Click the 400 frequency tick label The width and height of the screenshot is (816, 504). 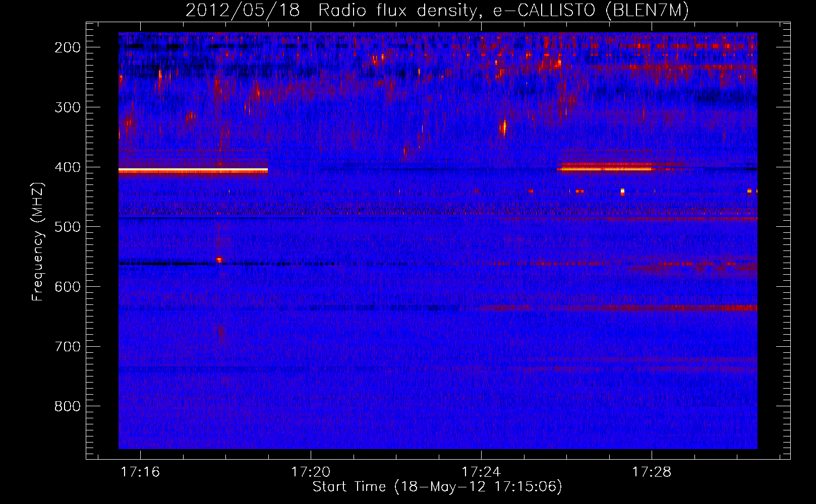pos(68,167)
